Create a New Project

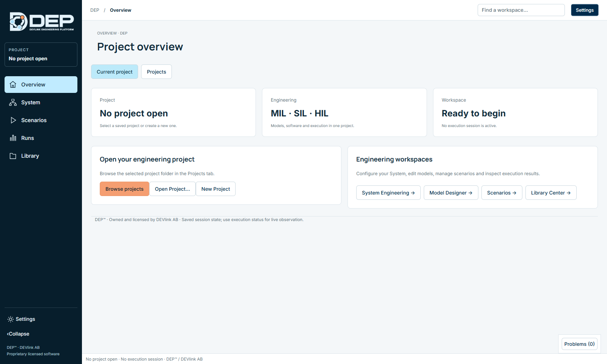[215, 189]
